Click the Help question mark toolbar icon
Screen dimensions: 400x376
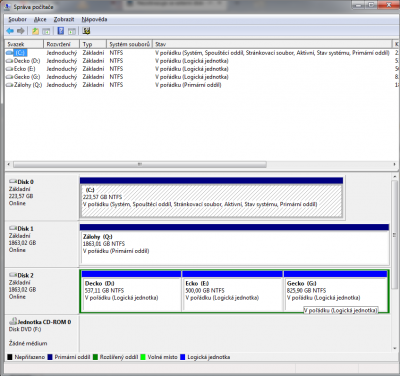61,31
